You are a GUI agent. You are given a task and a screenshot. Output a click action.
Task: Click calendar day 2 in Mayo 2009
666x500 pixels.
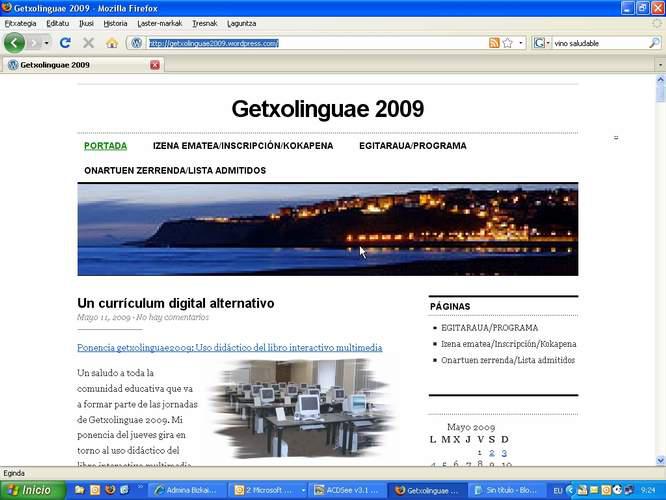click(x=492, y=453)
